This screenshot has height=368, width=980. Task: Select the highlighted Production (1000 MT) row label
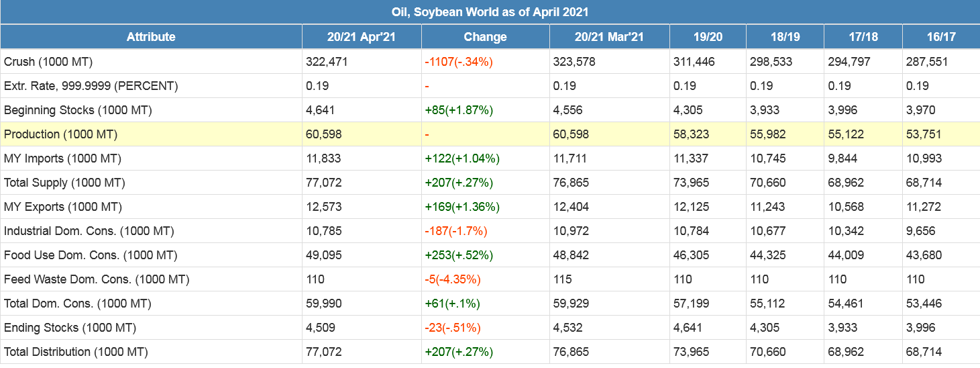pos(60,134)
